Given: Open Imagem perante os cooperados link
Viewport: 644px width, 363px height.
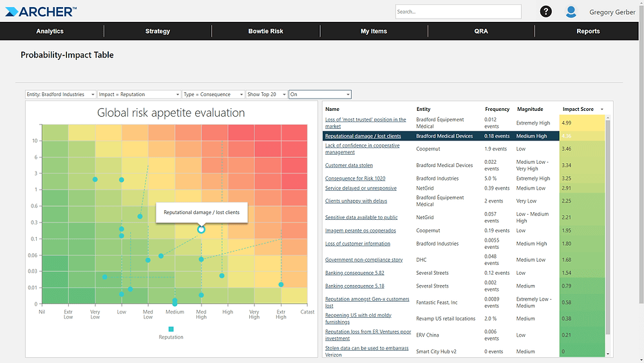Looking at the screenshot, I should click(360, 231).
